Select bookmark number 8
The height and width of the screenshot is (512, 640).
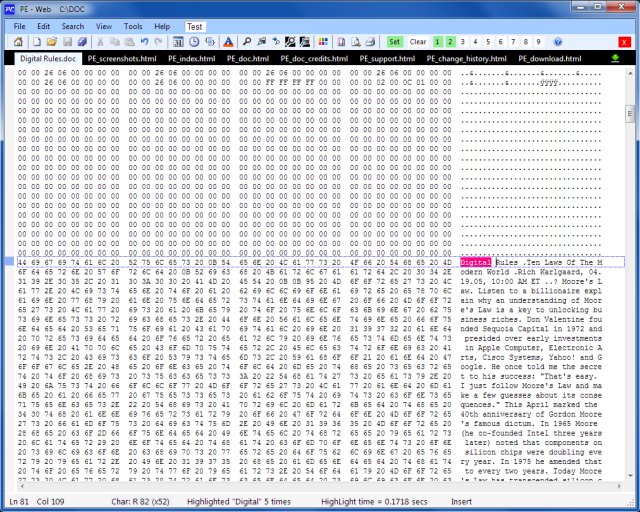click(x=526, y=42)
